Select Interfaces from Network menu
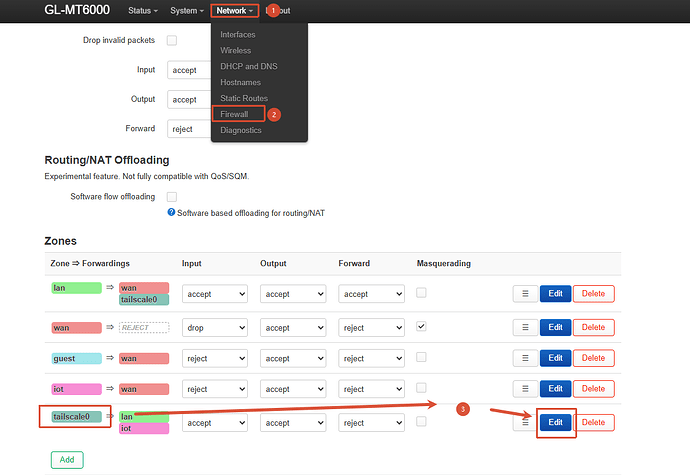This screenshot has width=690, height=475. click(x=238, y=34)
